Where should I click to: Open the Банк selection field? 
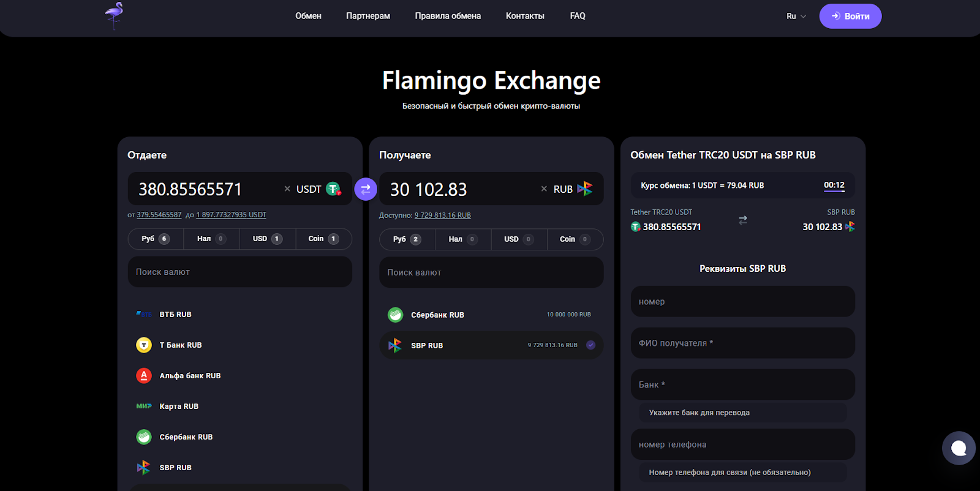tap(743, 384)
